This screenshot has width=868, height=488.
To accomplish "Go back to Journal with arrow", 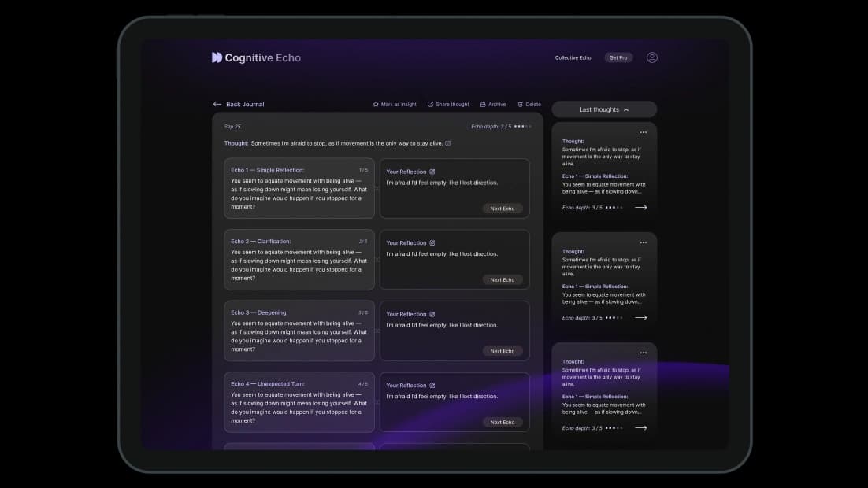I will (x=217, y=104).
